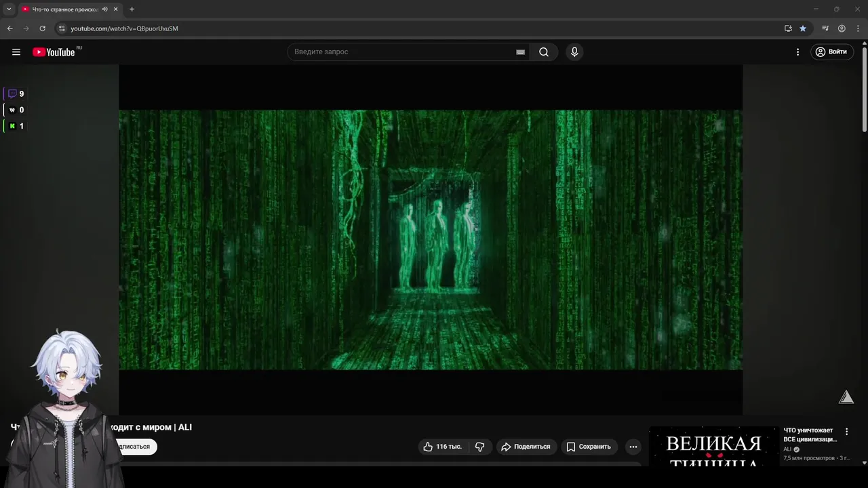This screenshot has height=488, width=868.
Task: Install the app via address bar icon
Action: pos(788,28)
